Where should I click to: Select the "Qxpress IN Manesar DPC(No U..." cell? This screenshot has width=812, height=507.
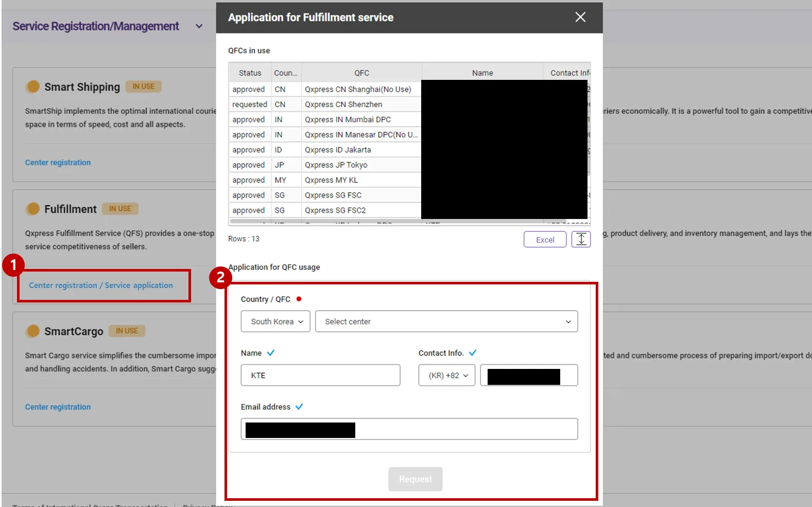[361, 135]
